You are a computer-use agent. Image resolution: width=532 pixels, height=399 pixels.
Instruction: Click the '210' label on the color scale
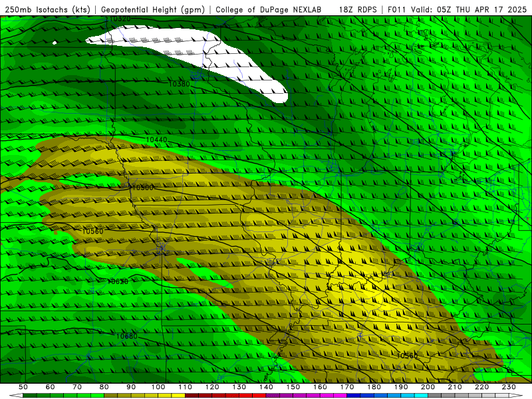tap(455, 387)
